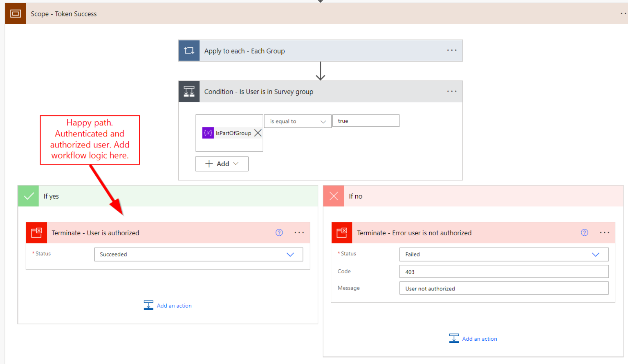The image size is (628, 364).
Task: Expand the Add button chevron in the condition
Action: tap(235, 163)
